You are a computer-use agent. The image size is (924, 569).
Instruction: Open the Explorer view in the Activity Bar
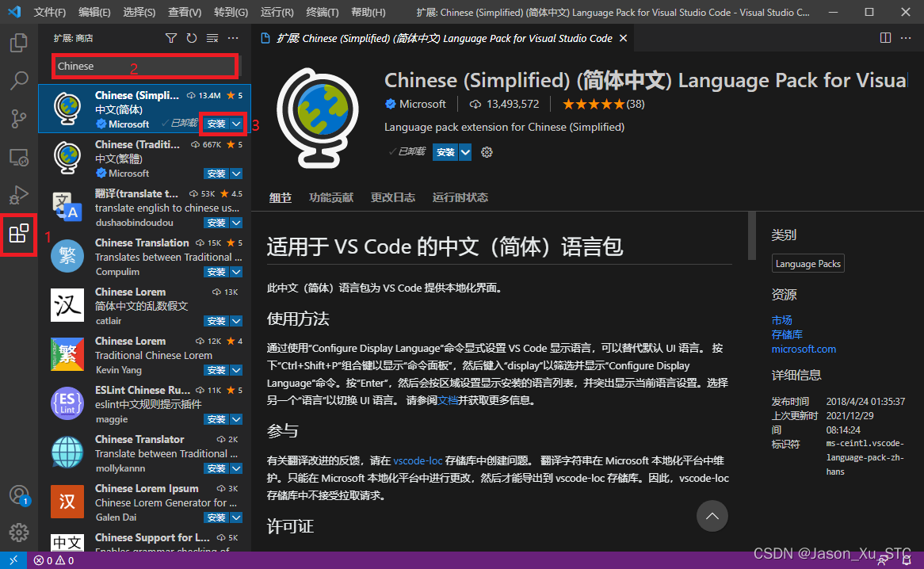(19, 43)
